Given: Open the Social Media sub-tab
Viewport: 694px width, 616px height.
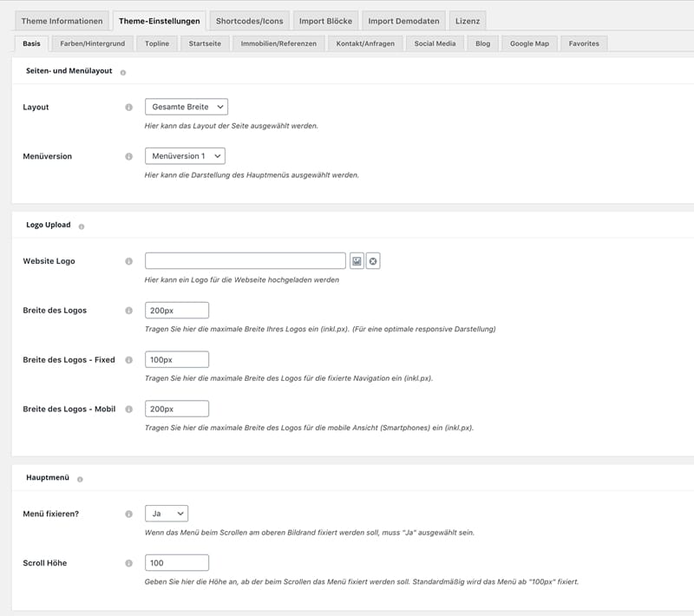Looking at the screenshot, I should (x=436, y=43).
